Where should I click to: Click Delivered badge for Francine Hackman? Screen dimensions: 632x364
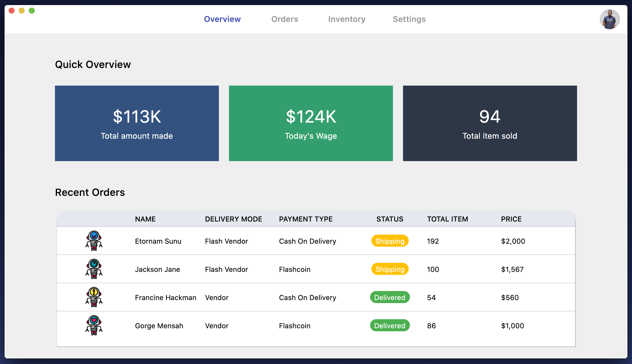coord(390,297)
